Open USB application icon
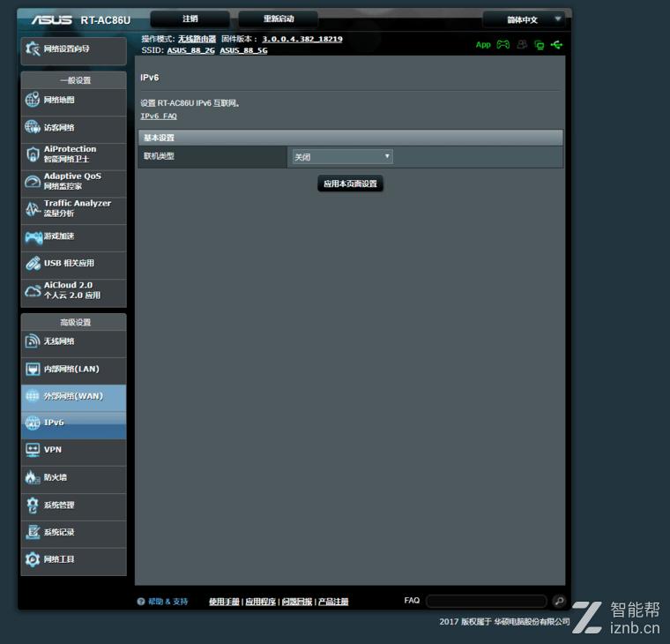The width and height of the screenshot is (670, 644). [33, 263]
